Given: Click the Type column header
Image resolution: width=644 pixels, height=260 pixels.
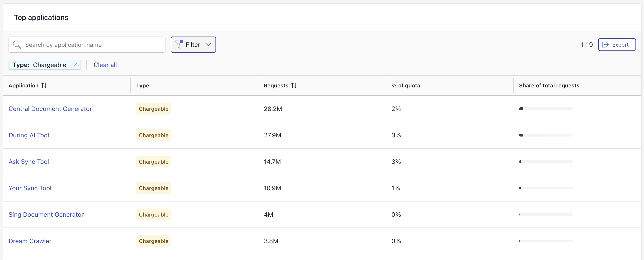Looking at the screenshot, I should (x=142, y=85).
